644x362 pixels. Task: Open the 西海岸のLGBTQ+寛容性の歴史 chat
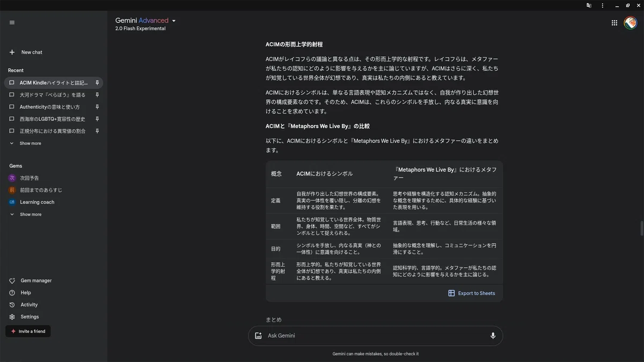[54, 119]
